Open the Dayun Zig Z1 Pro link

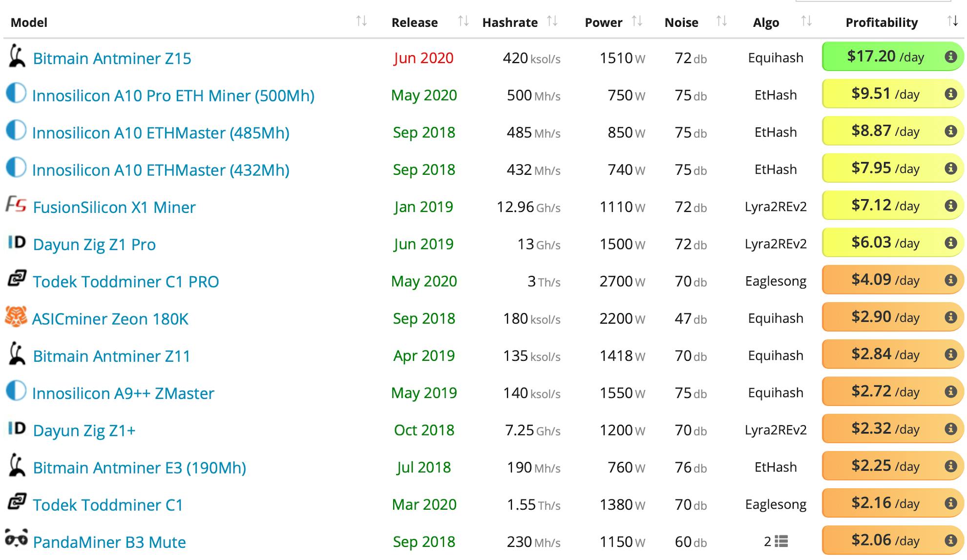94,245
